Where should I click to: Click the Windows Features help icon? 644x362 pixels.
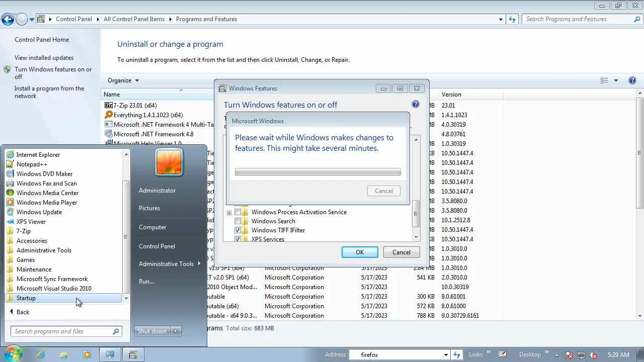click(x=416, y=104)
